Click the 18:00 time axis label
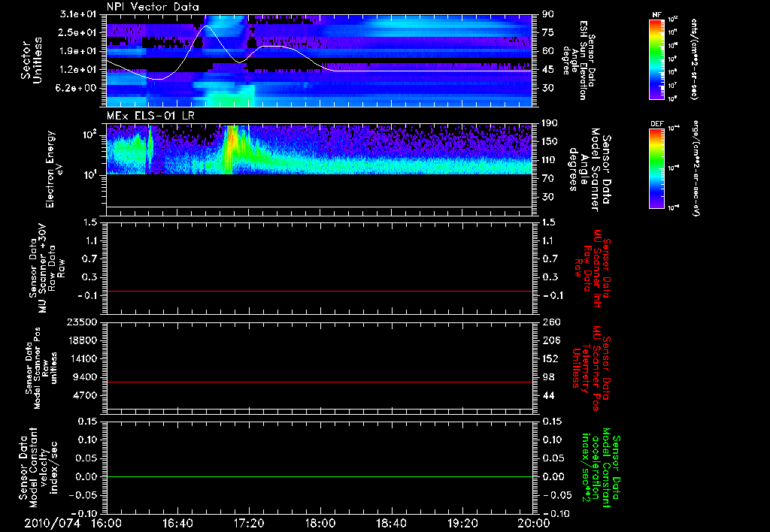Image resolution: width=770 pixels, height=532 pixels. 320,523
